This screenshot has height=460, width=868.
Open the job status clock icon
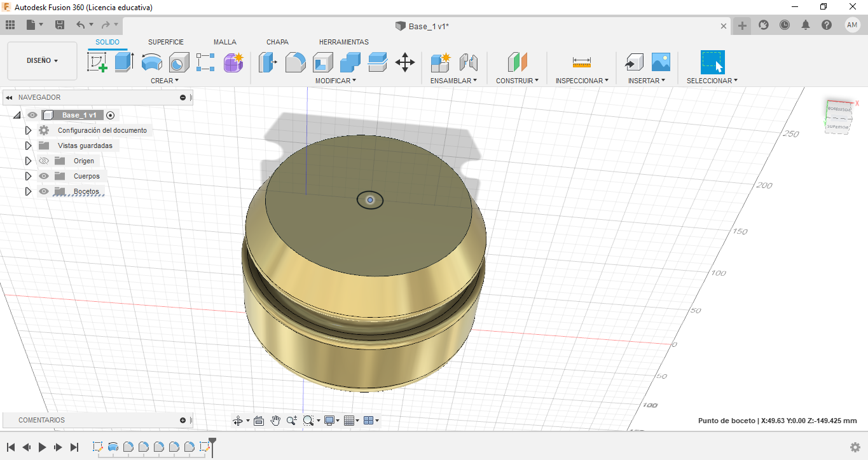[x=785, y=25]
